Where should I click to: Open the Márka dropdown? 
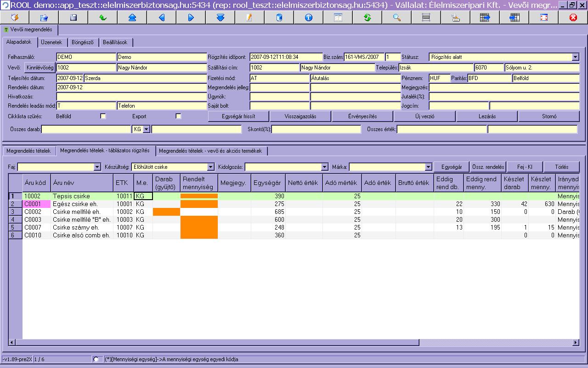click(428, 167)
